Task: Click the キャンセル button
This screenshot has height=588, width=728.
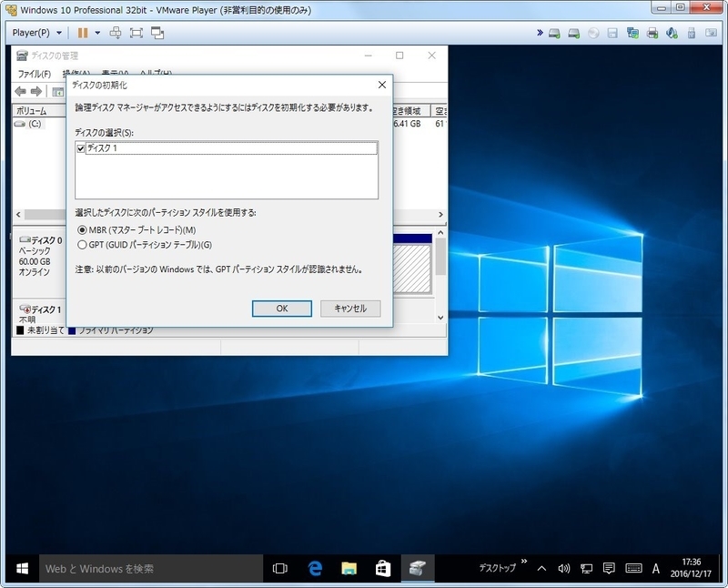Action: coord(350,309)
